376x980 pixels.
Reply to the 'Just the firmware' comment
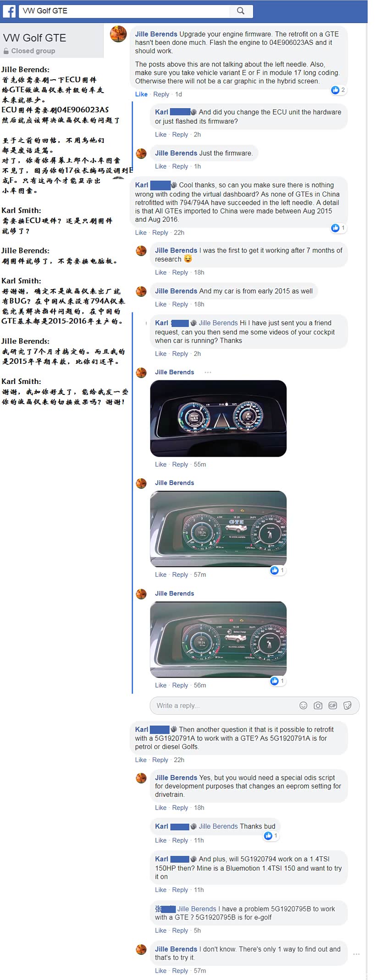pyautogui.click(x=180, y=166)
